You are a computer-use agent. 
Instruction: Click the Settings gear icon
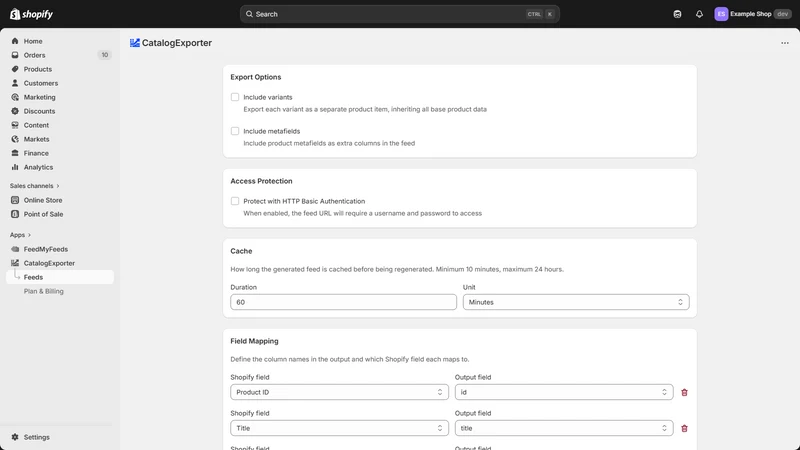(x=15, y=437)
